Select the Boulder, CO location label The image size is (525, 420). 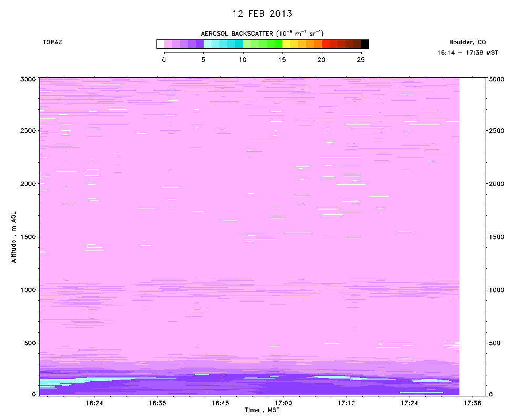click(467, 42)
